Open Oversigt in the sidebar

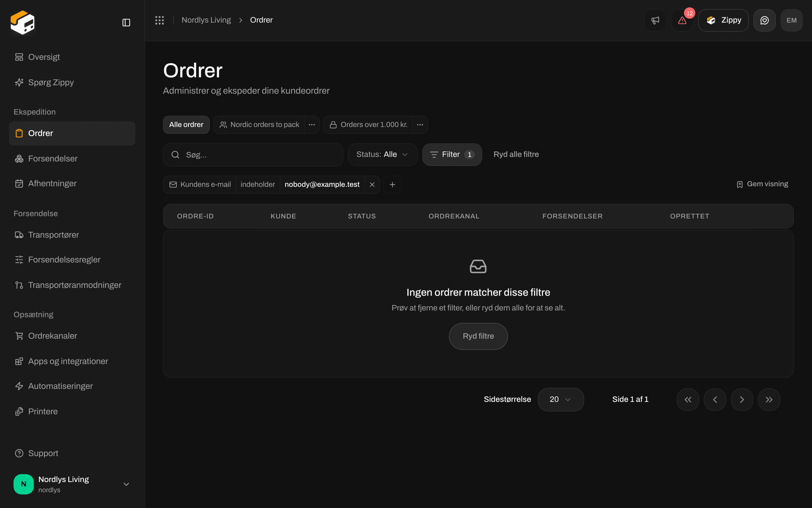click(72, 57)
